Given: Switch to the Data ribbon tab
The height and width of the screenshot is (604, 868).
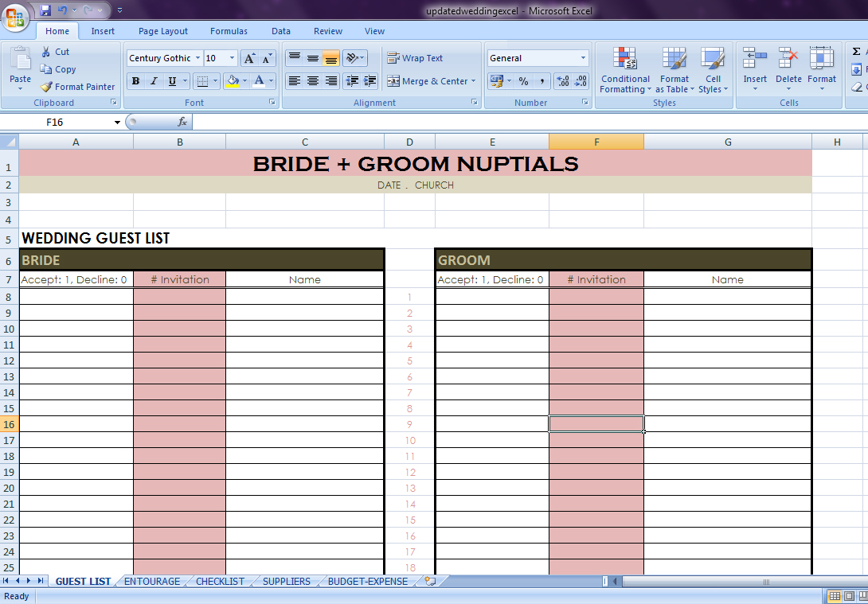Looking at the screenshot, I should click(x=280, y=31).
